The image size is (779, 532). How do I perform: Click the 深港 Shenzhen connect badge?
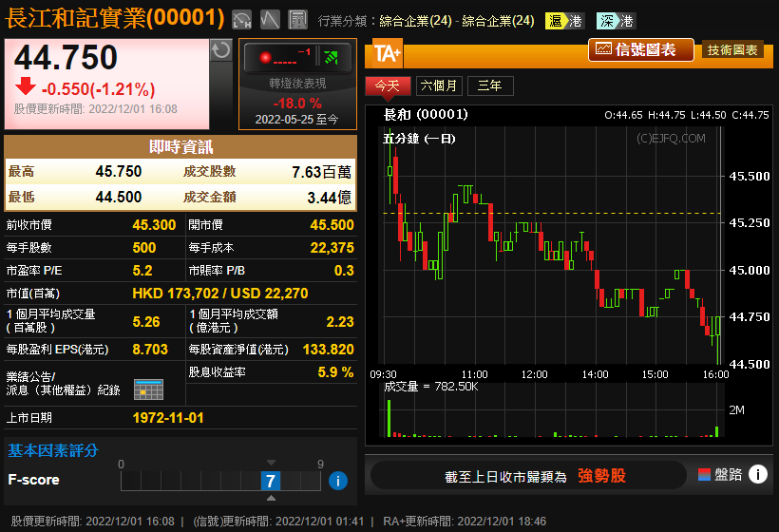pos(616,21)
